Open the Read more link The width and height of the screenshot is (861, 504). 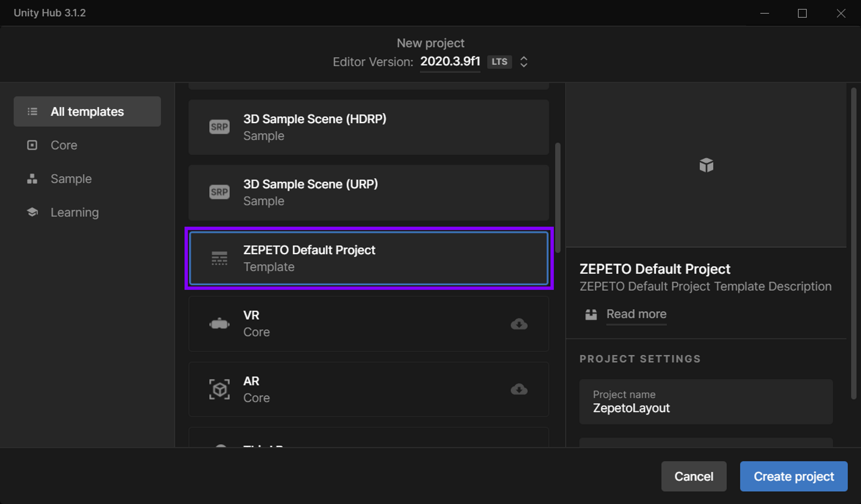click(x=636, y=314)
